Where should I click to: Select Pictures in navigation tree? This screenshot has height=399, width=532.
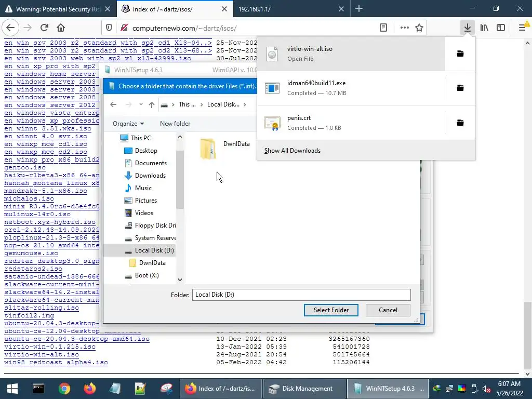pyautogui.click(x=146, y=201)
